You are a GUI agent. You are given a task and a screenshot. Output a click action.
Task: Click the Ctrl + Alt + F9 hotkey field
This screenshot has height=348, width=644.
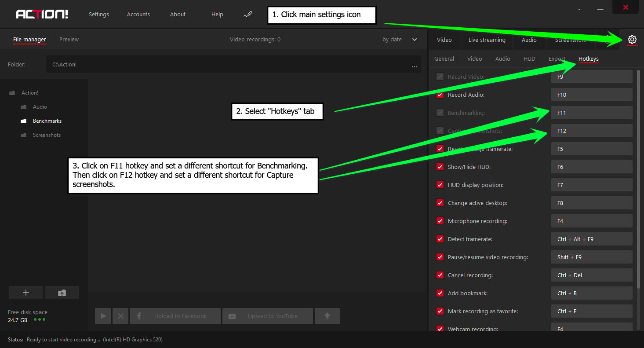[x=592, y=239]
